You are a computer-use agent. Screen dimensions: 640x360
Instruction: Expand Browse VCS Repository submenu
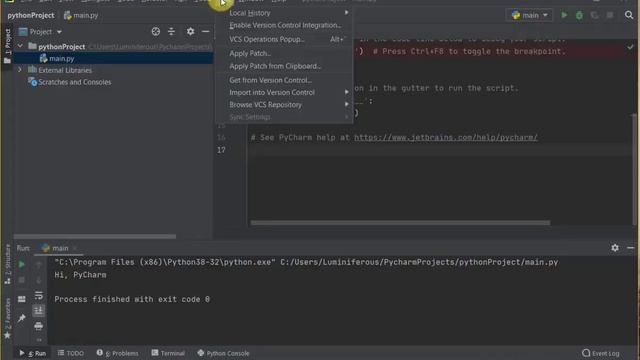(x=284, y=105)
